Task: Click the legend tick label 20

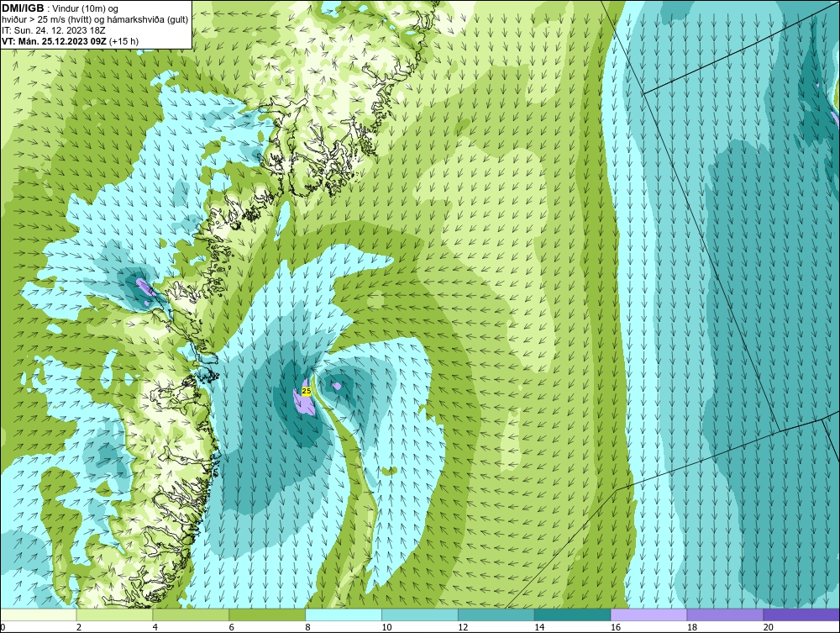Action: (769, 627)
